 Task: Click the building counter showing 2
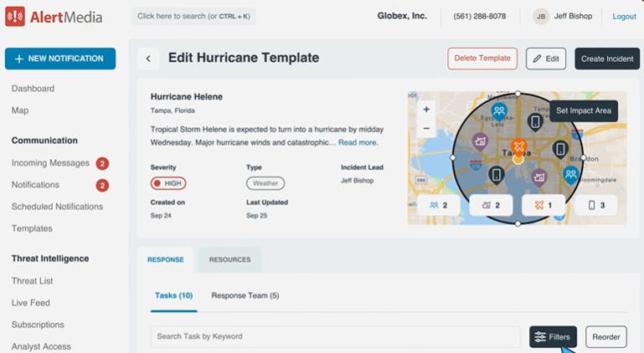[491, 205]
